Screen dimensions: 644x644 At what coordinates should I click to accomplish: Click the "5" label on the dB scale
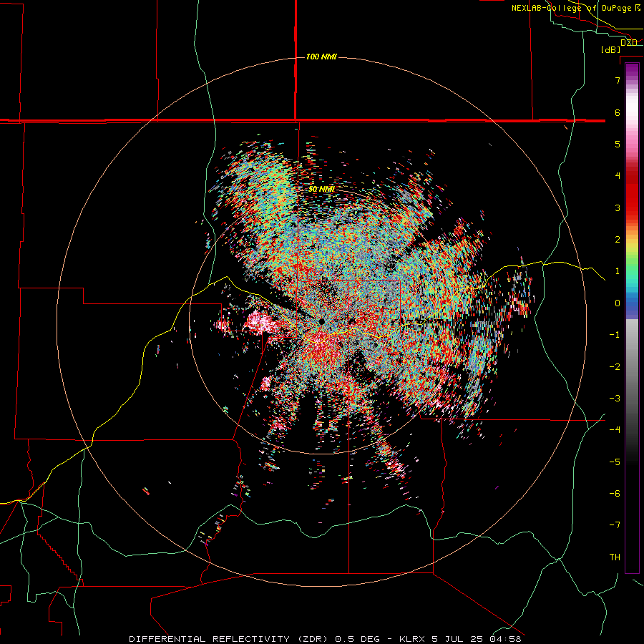[618, 144]
